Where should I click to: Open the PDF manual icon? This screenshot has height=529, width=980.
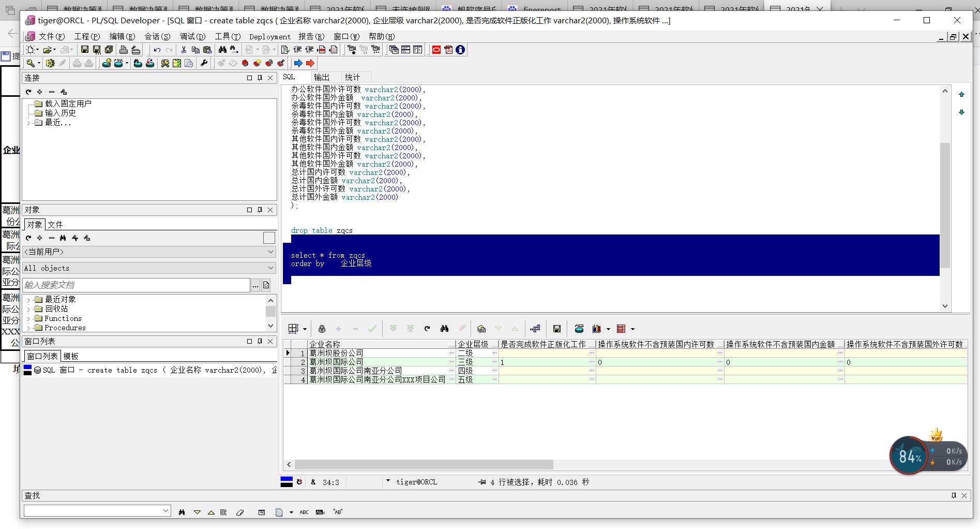click(448, 50)
